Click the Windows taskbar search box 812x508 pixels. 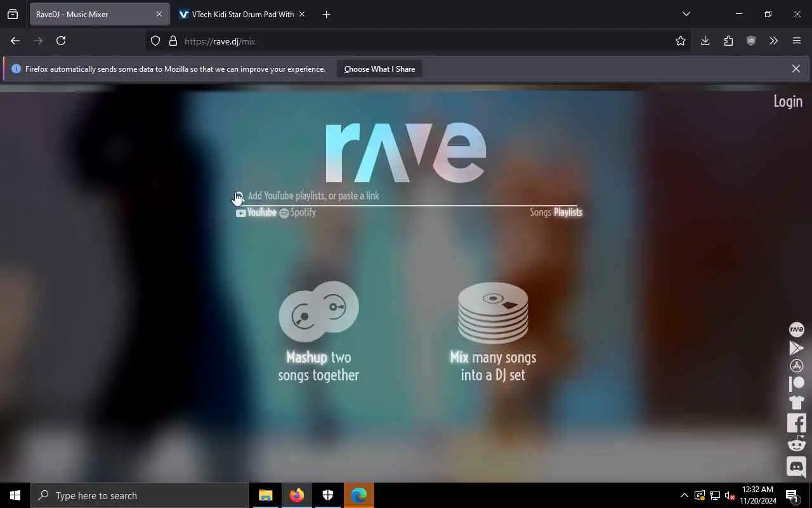[140, 495]
